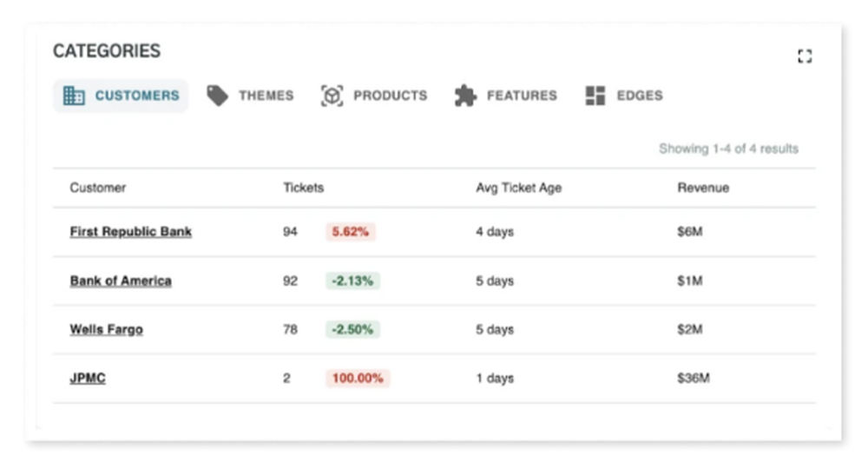
Task: Open the First Republic Bank link
Action: click(131, 231)
